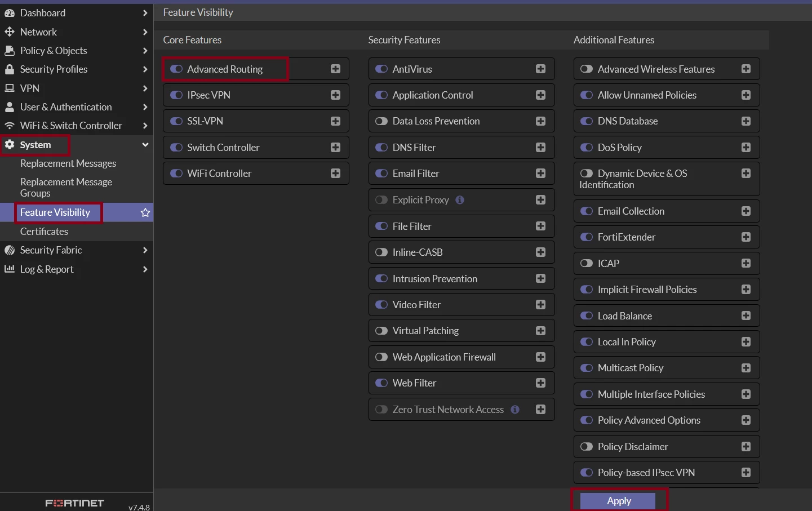The image size is (812, 511).
Task: Click the WiFi & Switch Controller icon
Action: 10,126
